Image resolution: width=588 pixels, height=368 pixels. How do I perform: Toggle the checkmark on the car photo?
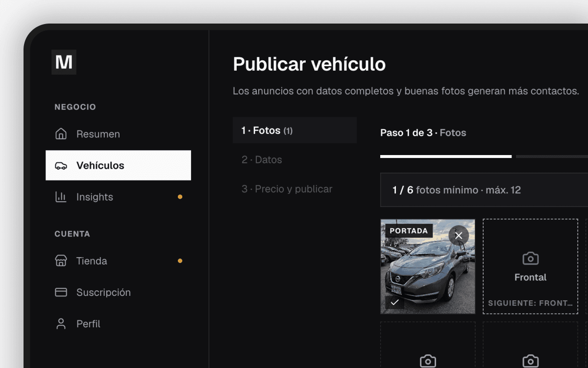[x=395, y=302]
